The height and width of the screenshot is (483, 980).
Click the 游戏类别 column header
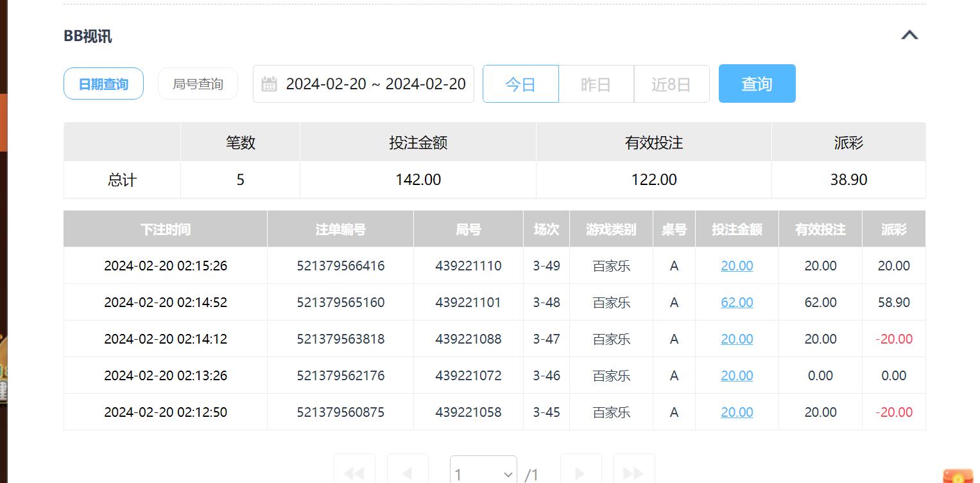click(611, 229)
